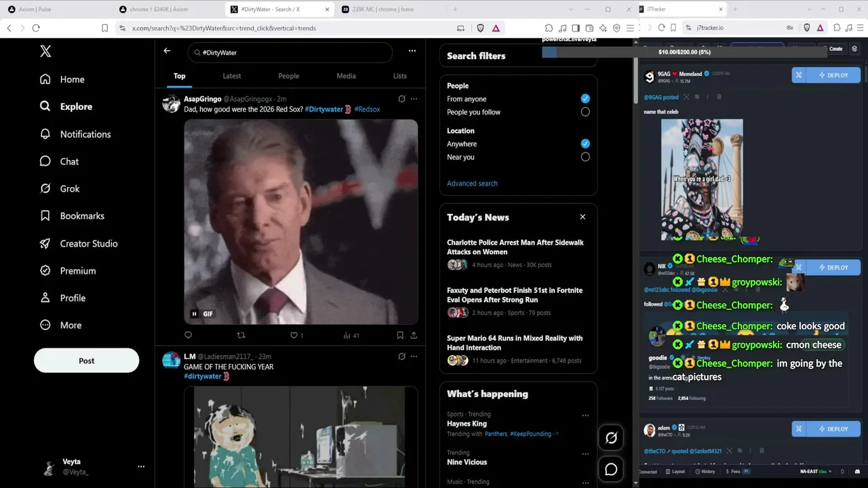Viewport: 868px width, 488px height.
Task: Reply to AsapGringo's post
Action: point(189,335)
